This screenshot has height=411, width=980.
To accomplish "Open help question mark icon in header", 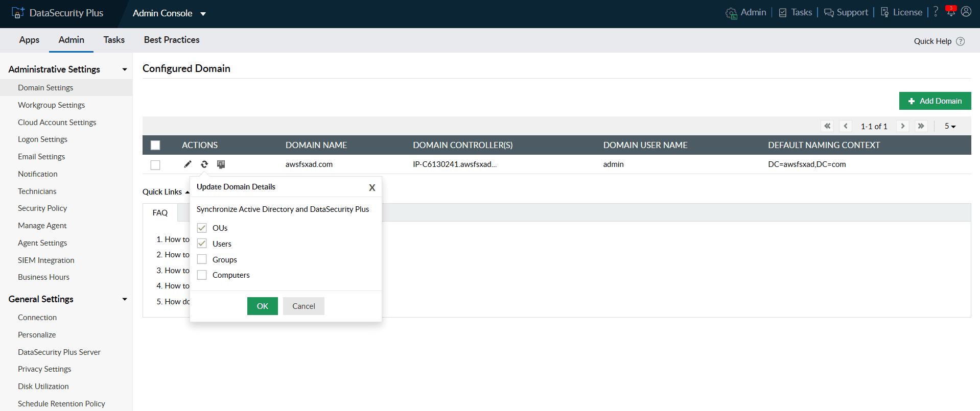I will point(936,12).
